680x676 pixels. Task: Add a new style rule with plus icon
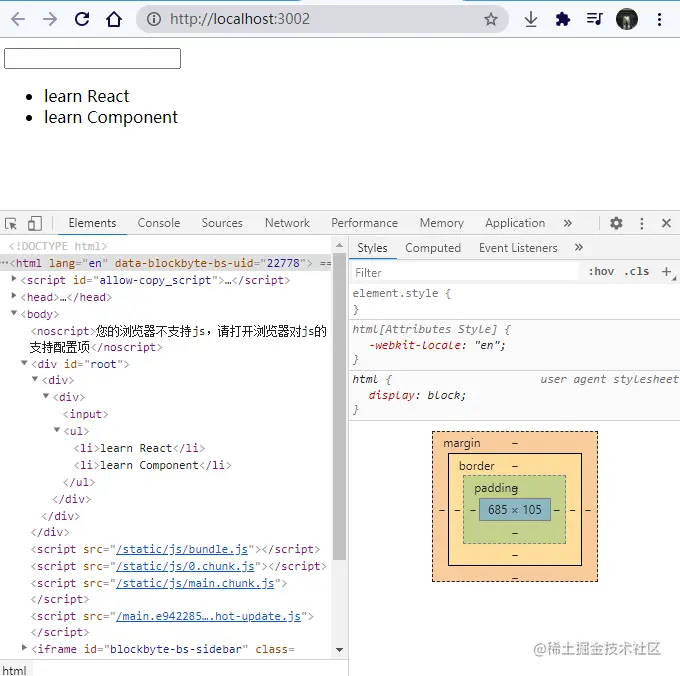tap(667, 271)
